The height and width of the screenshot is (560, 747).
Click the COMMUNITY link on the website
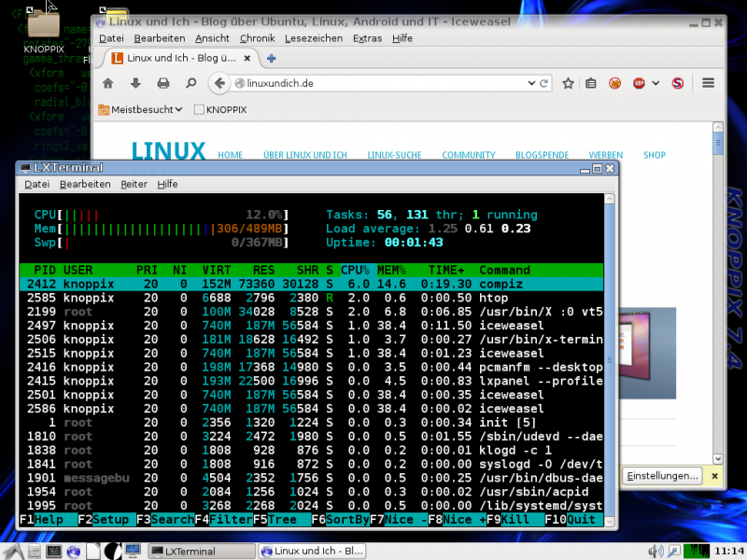(469, 155)
